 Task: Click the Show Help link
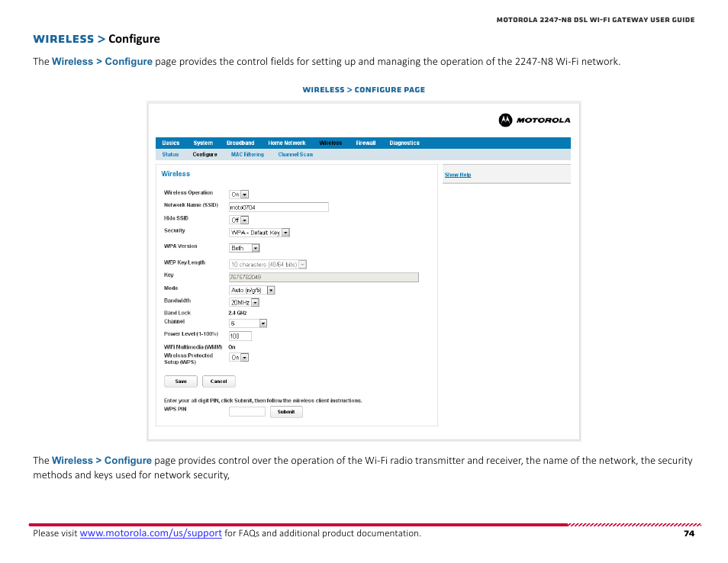458,175
